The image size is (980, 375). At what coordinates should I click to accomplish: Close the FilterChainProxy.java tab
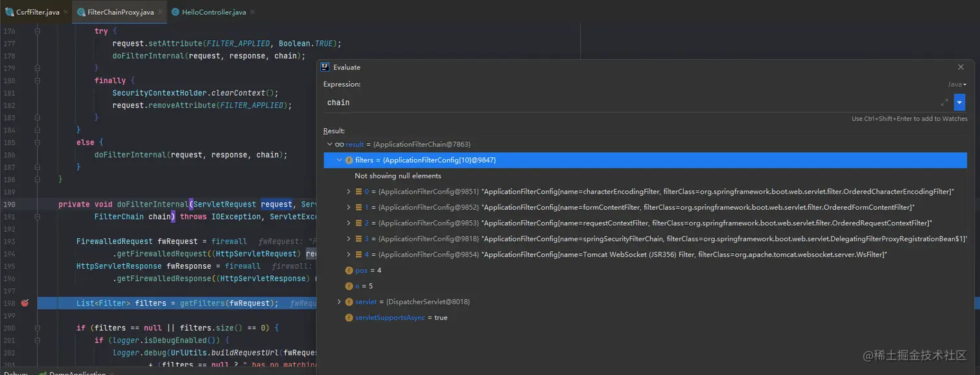160,12
